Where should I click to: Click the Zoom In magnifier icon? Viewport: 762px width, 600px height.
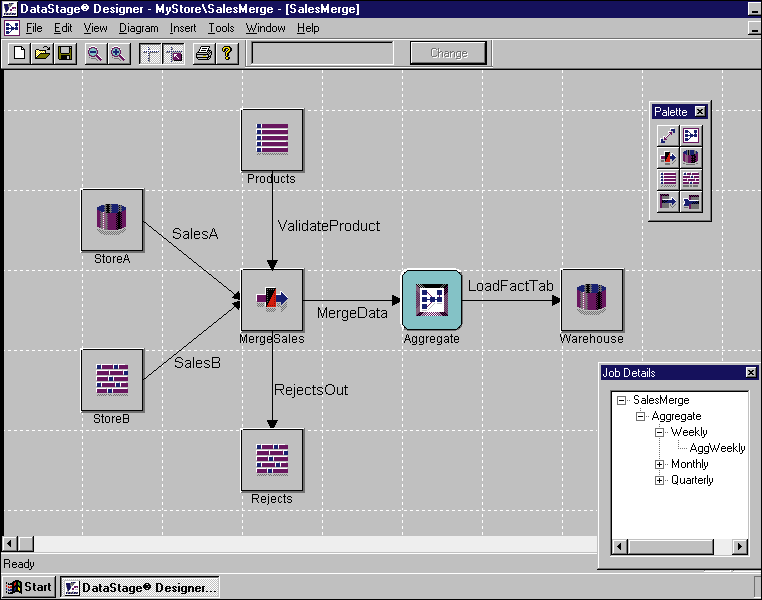click(118, 53)
